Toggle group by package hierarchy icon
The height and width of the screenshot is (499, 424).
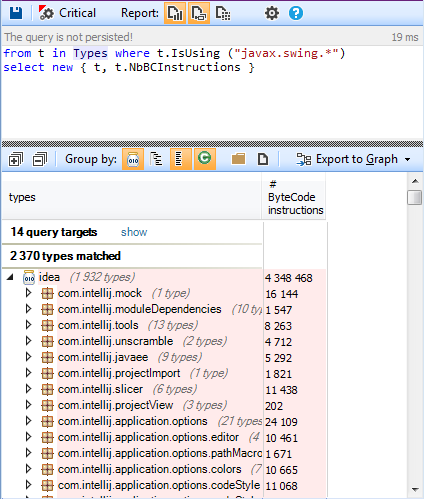pos(156,159)
